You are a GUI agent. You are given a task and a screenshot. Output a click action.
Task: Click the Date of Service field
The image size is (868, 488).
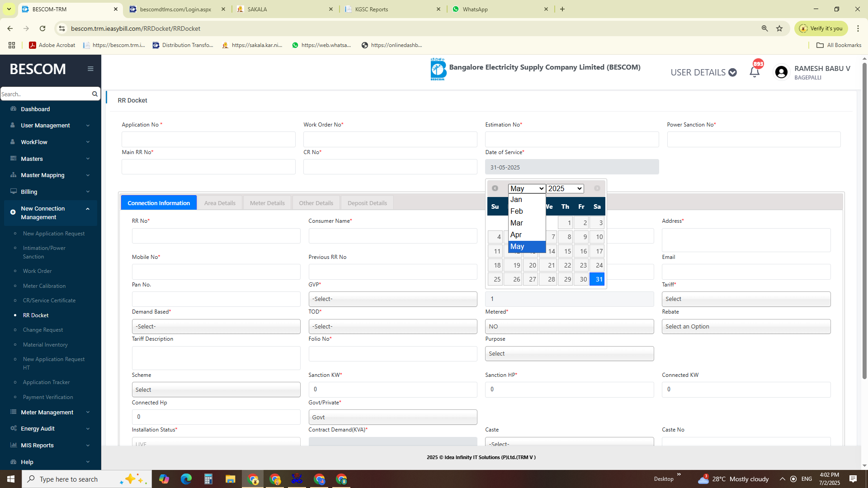click(572, 167)
